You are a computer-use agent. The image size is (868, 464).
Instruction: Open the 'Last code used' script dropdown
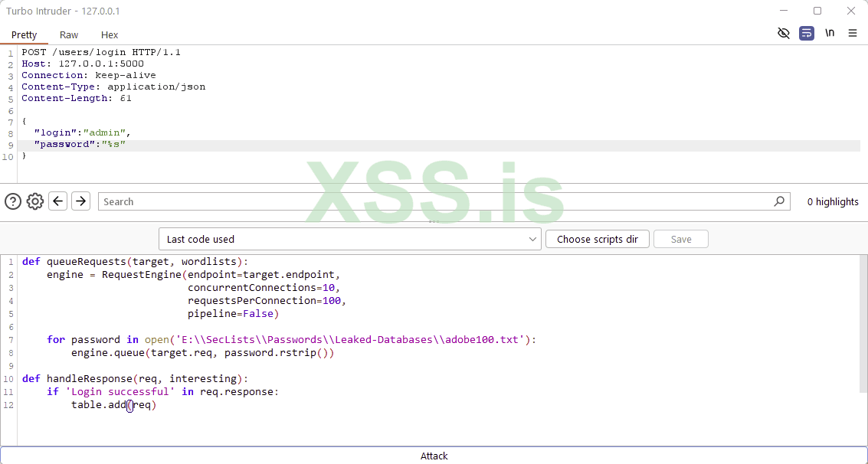350,239
